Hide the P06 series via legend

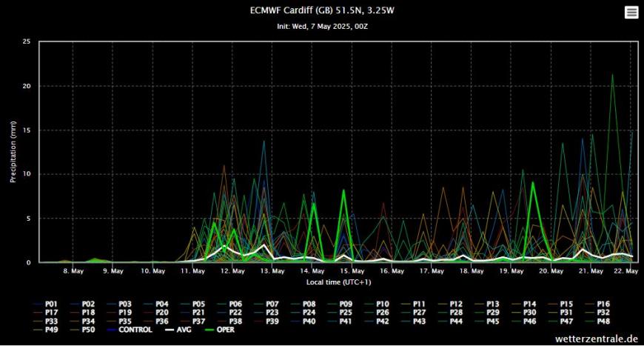pos(230,304)
